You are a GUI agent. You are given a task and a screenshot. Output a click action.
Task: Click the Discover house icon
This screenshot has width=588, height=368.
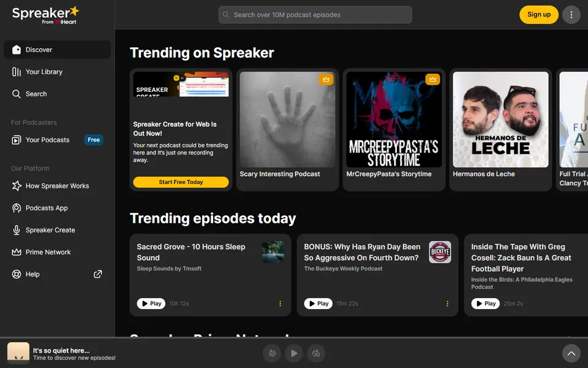[x=17, y=50]
